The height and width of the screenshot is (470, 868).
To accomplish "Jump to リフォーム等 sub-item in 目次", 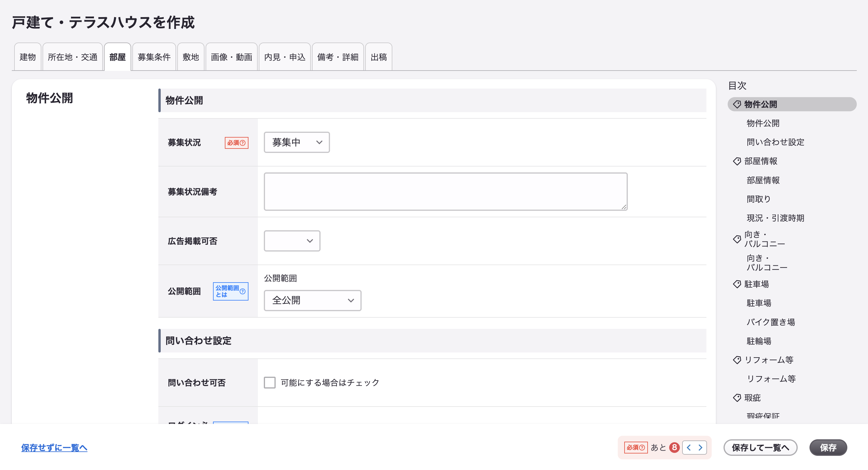I will click(771, 379).
